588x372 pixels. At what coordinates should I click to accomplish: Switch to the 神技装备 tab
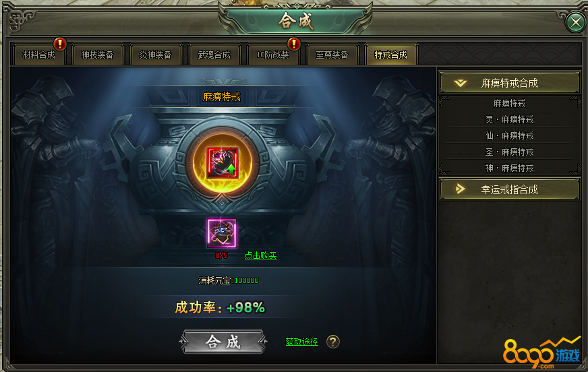click(98, 55)
